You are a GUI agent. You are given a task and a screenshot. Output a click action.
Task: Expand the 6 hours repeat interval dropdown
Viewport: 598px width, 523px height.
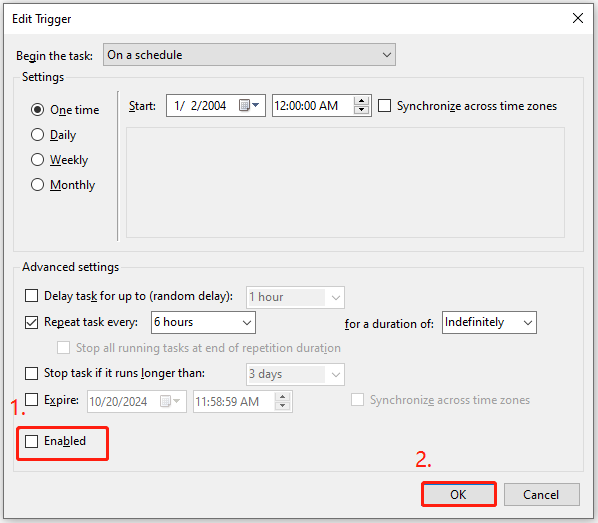point(203,323)
